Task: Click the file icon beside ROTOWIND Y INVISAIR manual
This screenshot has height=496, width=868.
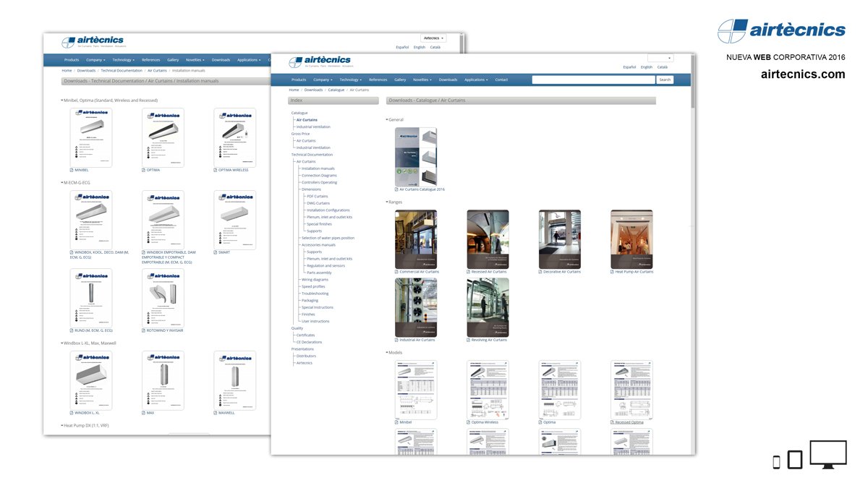Action: coord(143,330)
